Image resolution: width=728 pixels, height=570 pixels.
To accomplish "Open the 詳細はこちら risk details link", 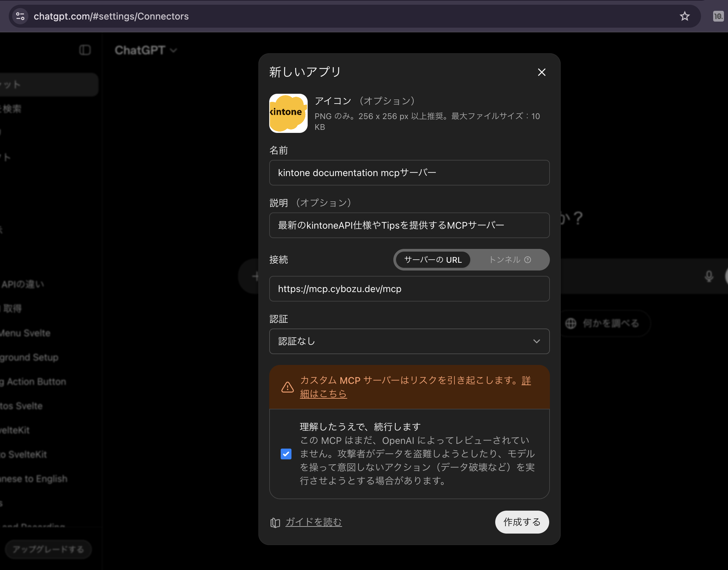I will coord(323,394).
